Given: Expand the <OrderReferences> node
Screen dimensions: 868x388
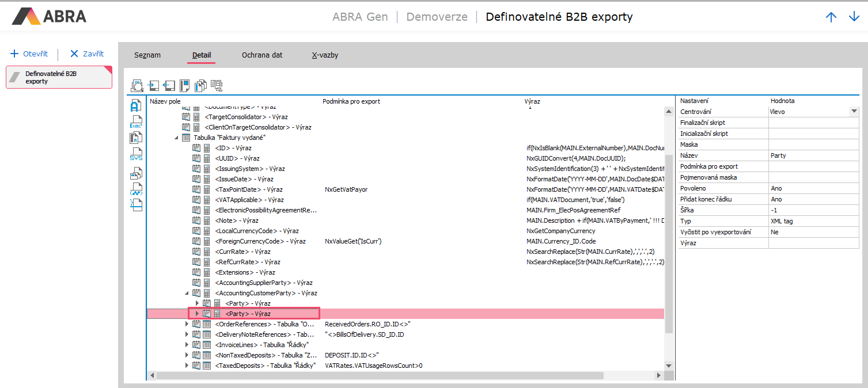Looking at the screenshot, I should [187, 324].
